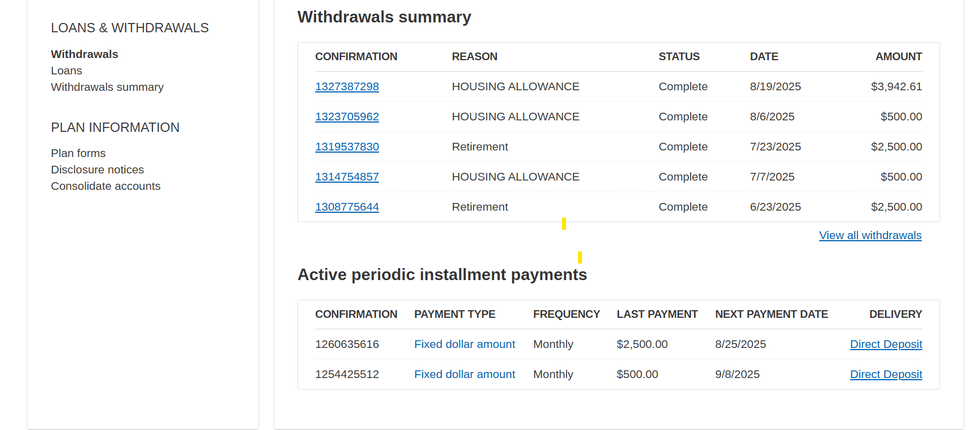The width and height of the screenshot is (980, 430).
Task: Open withdrawal confirmation 1314754857
Action: [x=347, y=177]
